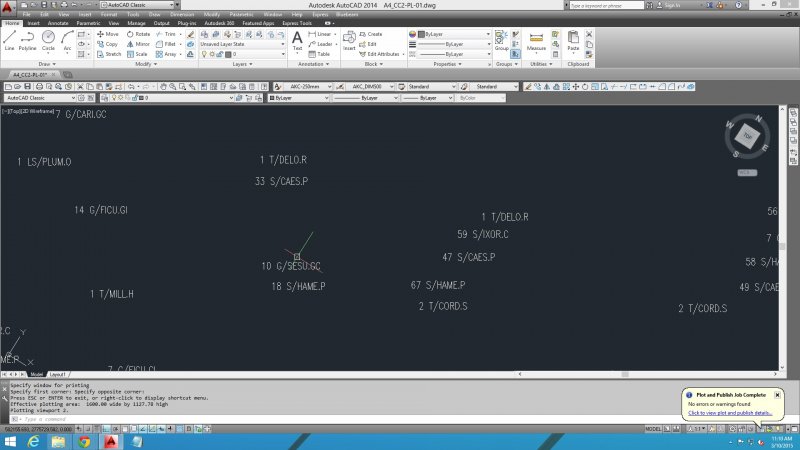The width and height of the screenshot is (800, 450).
Task: Activate the Rotate command
Action: pos(138,34)
